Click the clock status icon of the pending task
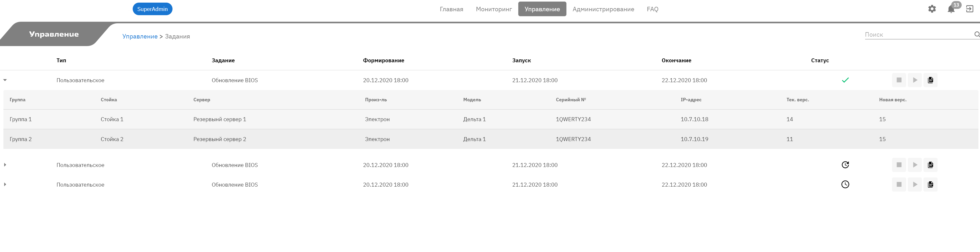The height and width of the screenshot is (252, 980). click(846, 184)
